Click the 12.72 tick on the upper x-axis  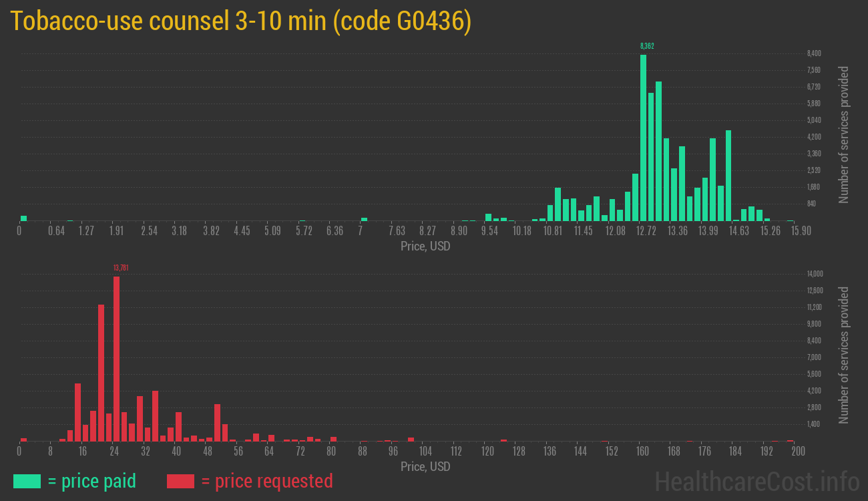click(x=646, y=231)
